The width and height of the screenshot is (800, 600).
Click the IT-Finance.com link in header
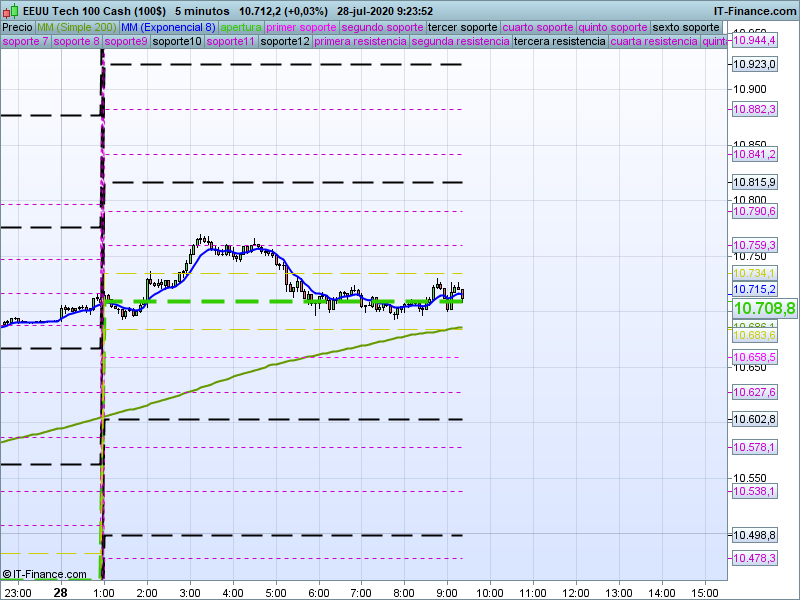pyautogui.click(x=754, y=11)
